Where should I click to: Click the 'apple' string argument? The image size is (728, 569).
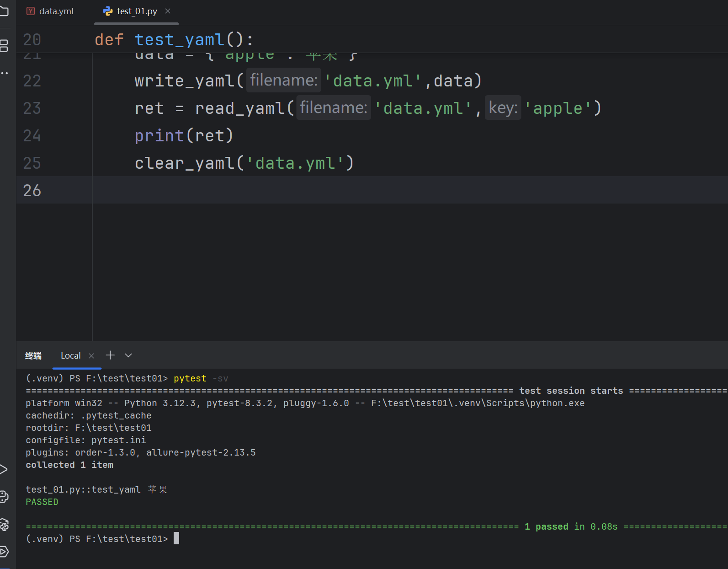point(558,108)
